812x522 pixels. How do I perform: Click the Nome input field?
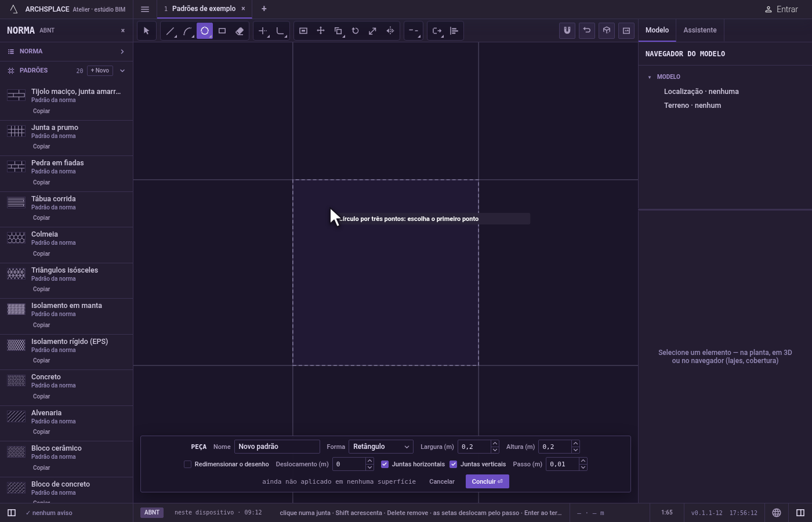tap(277, 447)
